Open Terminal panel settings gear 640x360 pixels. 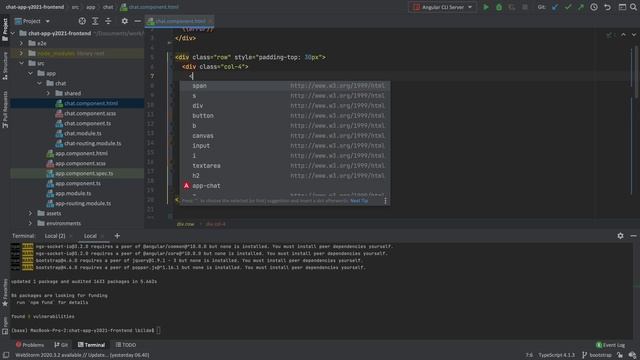(620, 236)
